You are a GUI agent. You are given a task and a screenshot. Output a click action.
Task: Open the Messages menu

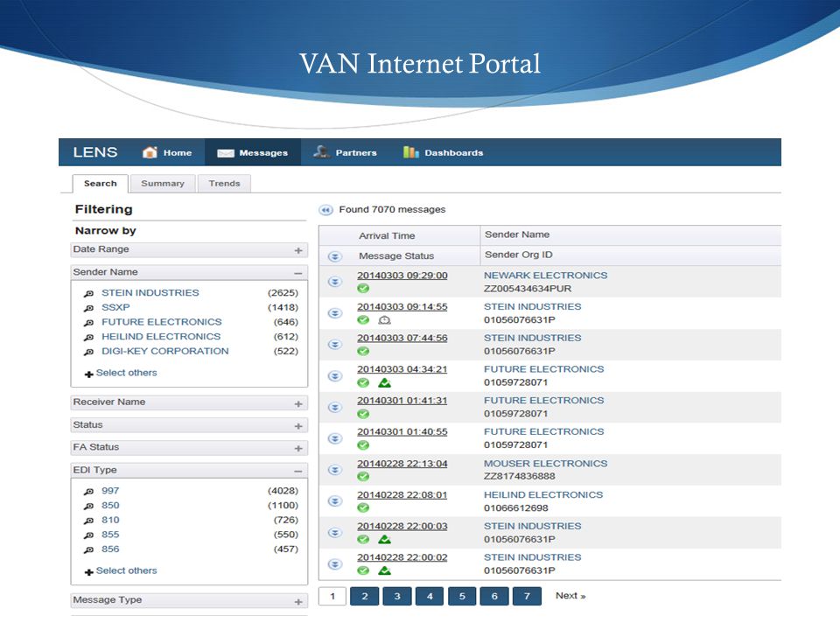click(x=253, y=152)
